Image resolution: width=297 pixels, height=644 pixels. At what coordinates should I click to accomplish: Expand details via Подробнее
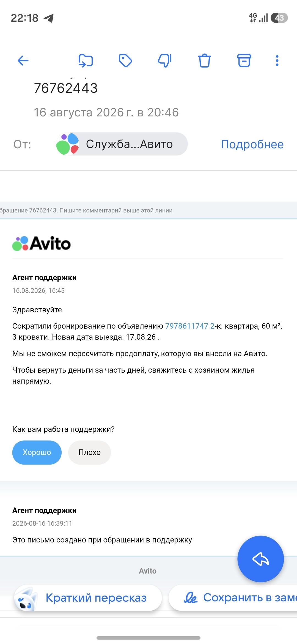point(252,144)
